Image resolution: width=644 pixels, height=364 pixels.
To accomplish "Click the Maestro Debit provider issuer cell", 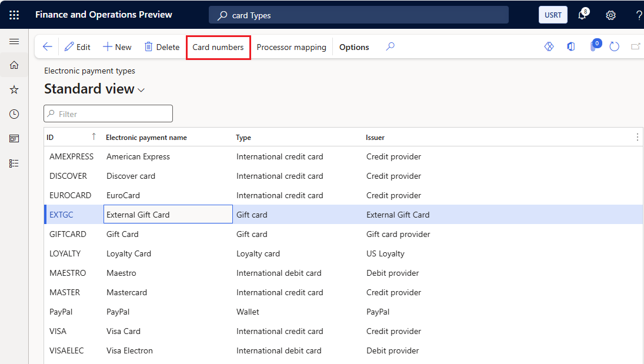I will (392, 273).
